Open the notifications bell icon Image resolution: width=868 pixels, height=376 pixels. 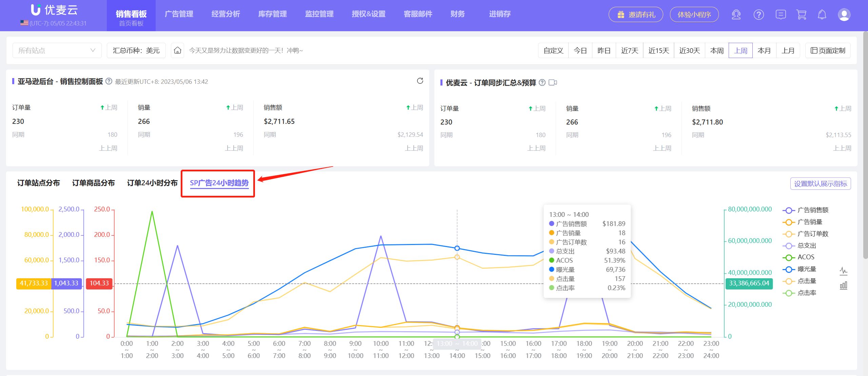822,15
